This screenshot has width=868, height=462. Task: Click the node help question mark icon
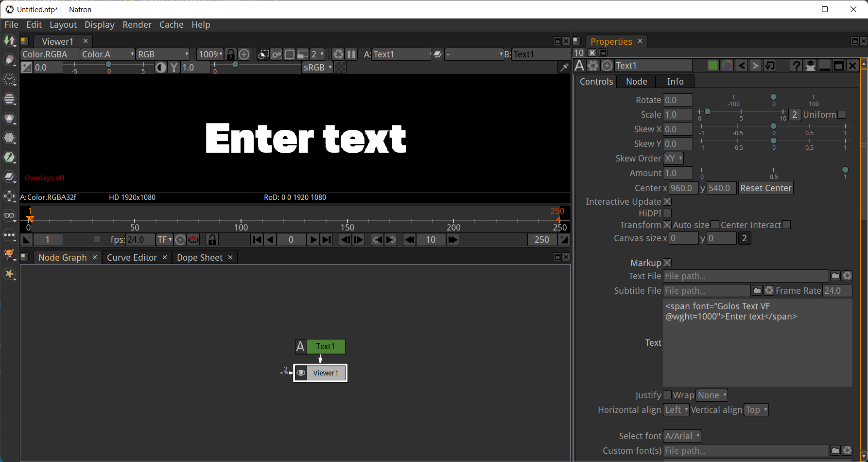(x=796, y=66)
